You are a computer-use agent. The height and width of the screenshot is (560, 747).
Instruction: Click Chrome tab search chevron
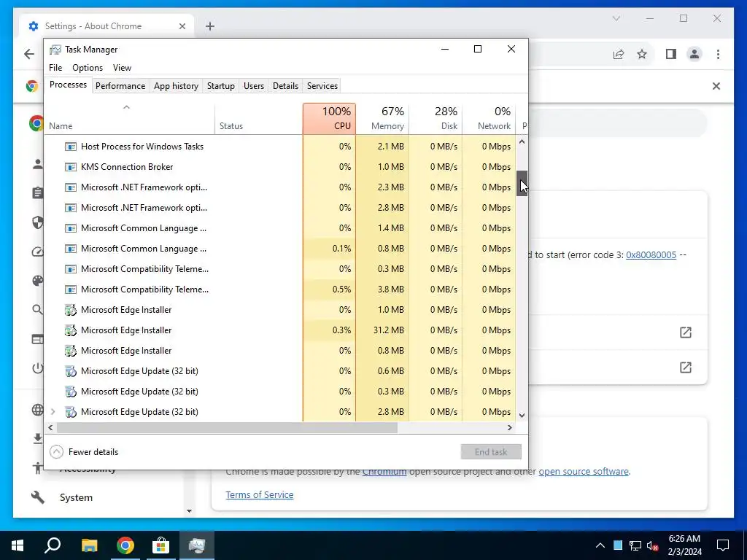(616, 18)
